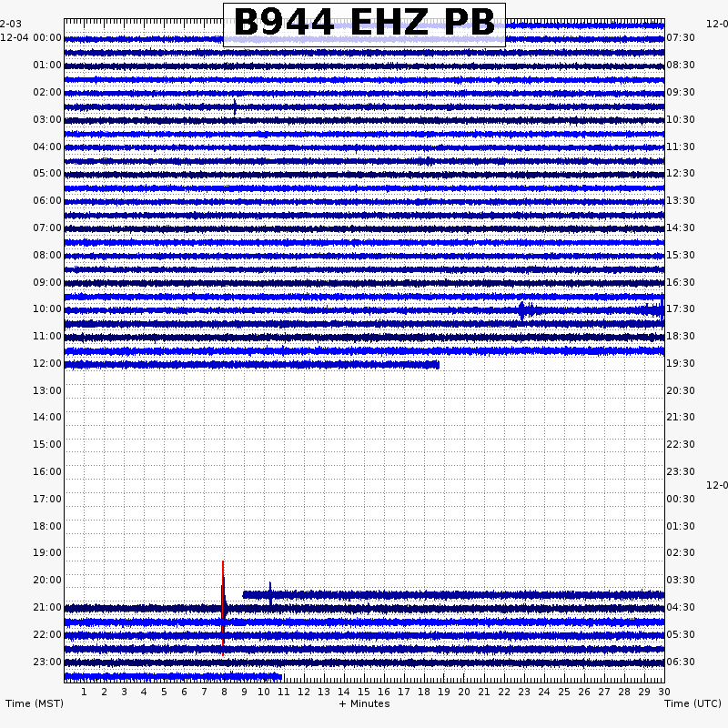Click the 23:30 UTC time label
728x728 pixels.
(x=681, y=471)
